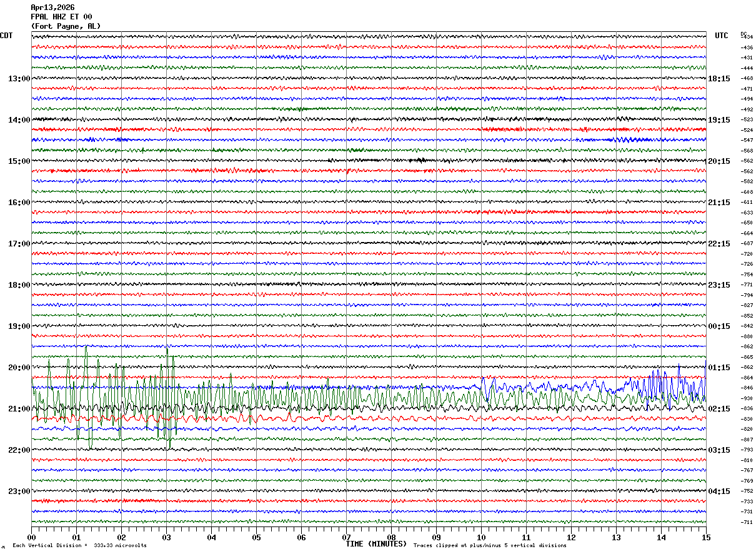Click the traces clipped footnote text
The width and height of the screenshot is (756, 554).
pos(490,546)
